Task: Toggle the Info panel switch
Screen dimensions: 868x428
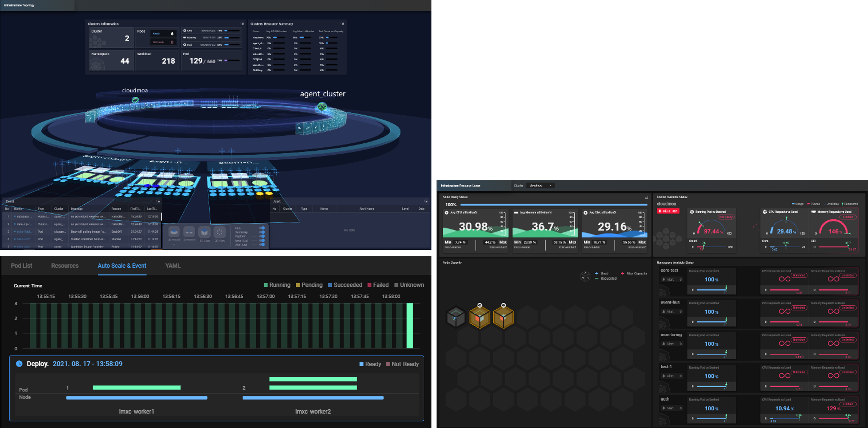Action: [262, 228]
